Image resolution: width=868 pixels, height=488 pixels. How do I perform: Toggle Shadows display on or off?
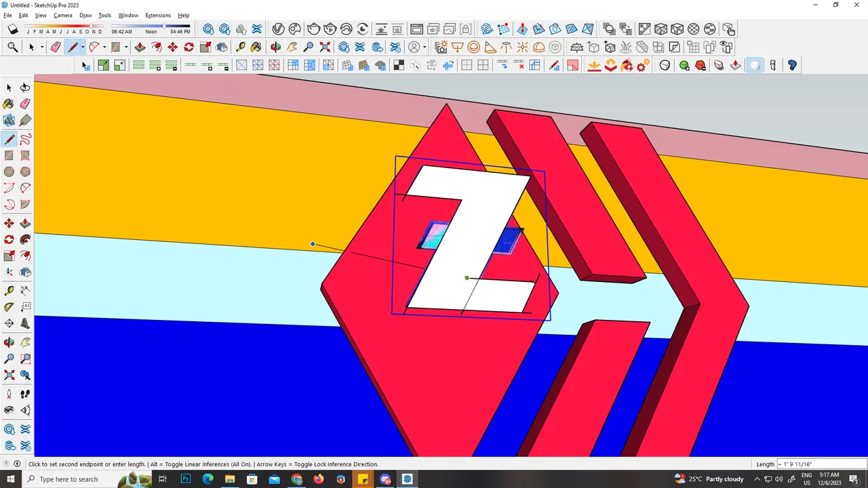(13, 29)
